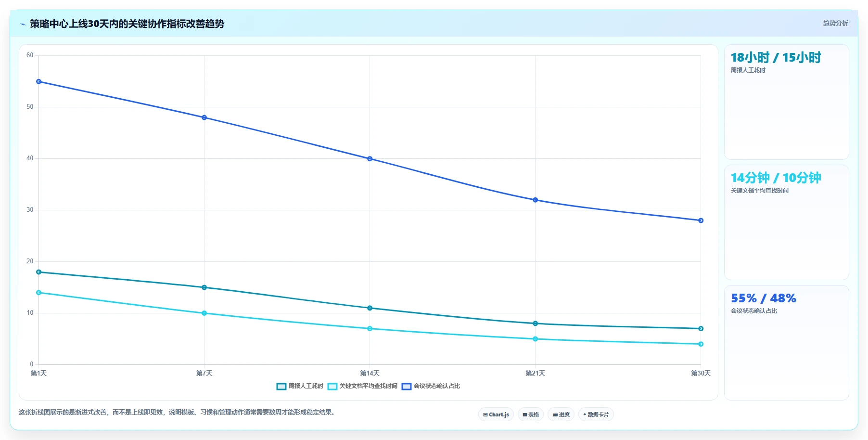This screenshot has width=868, height=440.
Task: Click the 表格 tag below the chart
Action: (x=531, y=414)
